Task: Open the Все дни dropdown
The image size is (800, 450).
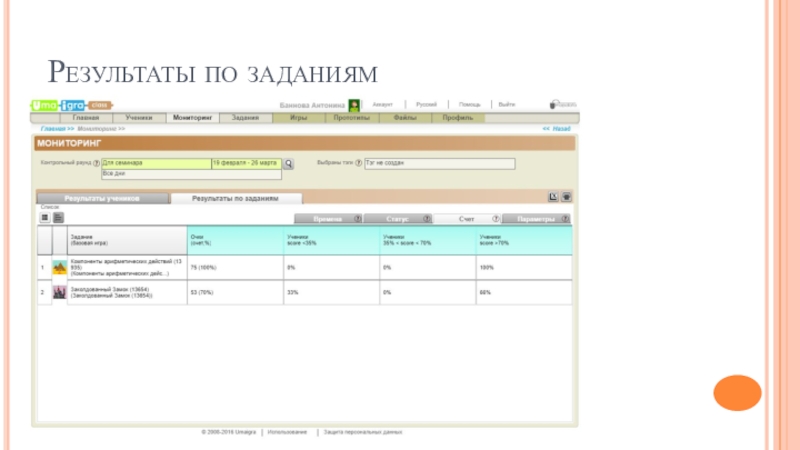Action: coord(191,174)
